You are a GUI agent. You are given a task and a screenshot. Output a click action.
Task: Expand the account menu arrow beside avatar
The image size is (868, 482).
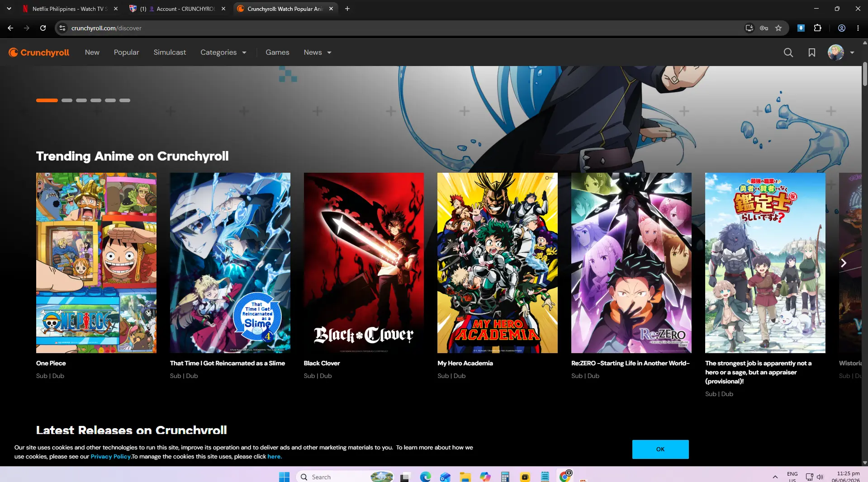click(852, 52)
